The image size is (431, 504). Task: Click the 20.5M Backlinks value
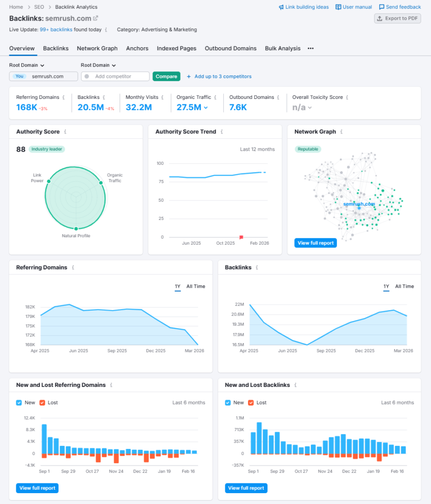coord(91,107)
